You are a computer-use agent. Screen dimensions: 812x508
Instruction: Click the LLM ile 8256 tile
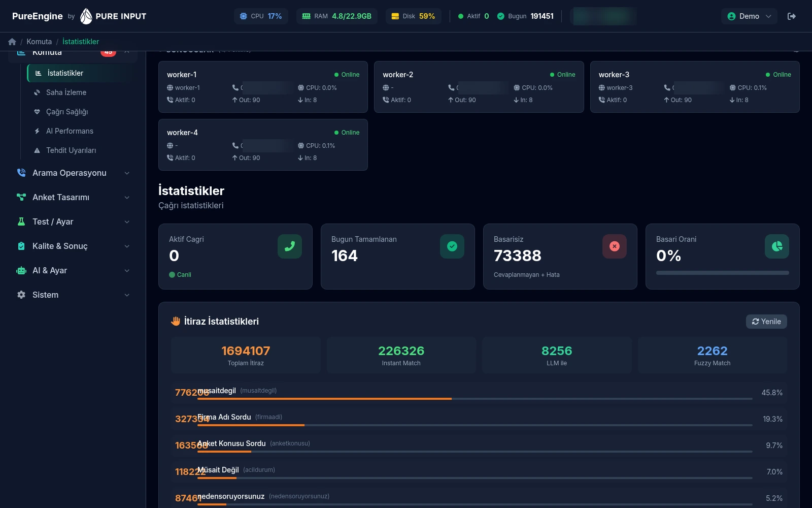557,355
